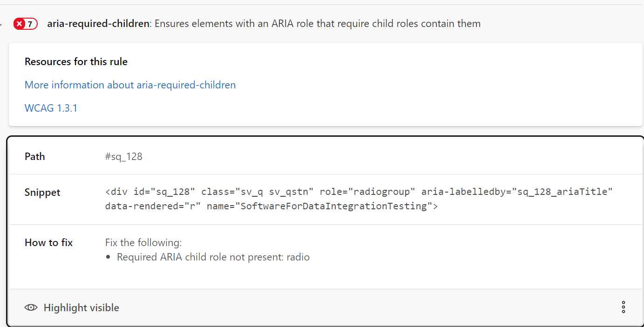This screenshot has height=327, width=644.
Task: Toggle the Highlight visible eye icon
Action: click(31, 307)
